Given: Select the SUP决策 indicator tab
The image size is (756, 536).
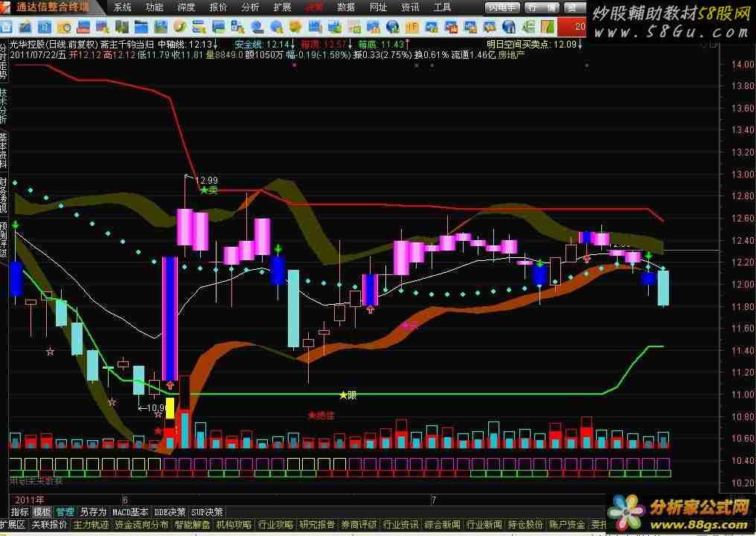Looking at the screenshot, I should click(x=207, y=512).
